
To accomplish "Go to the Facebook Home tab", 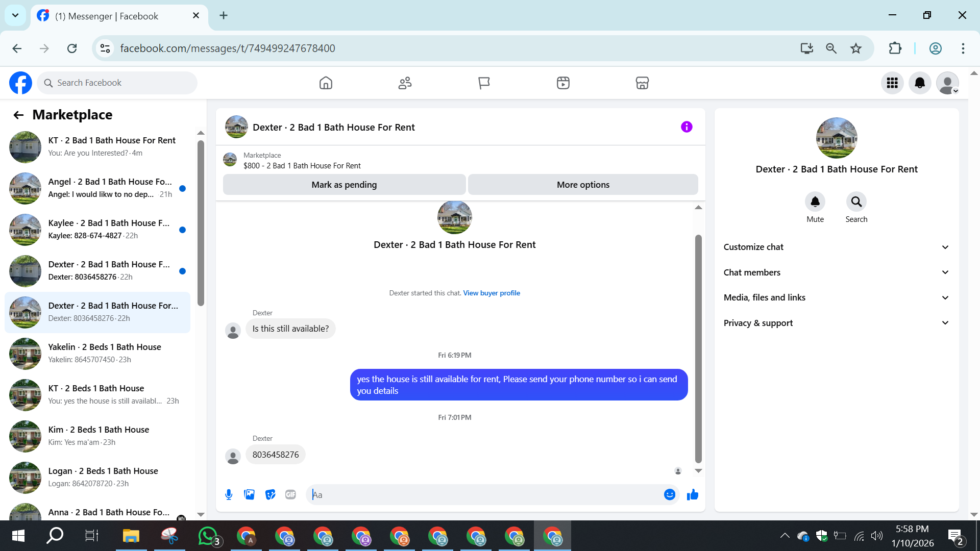I will coord(326,83).
